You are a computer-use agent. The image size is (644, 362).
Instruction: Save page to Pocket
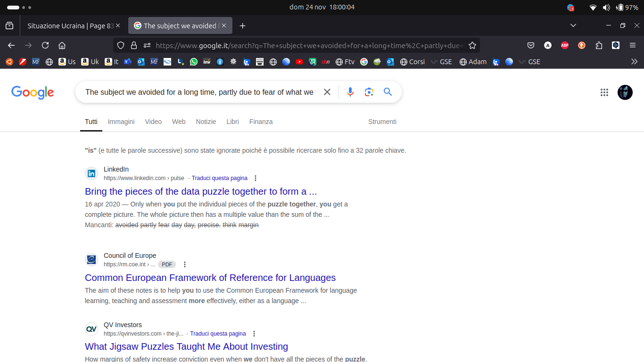click(x=531, y=45)
